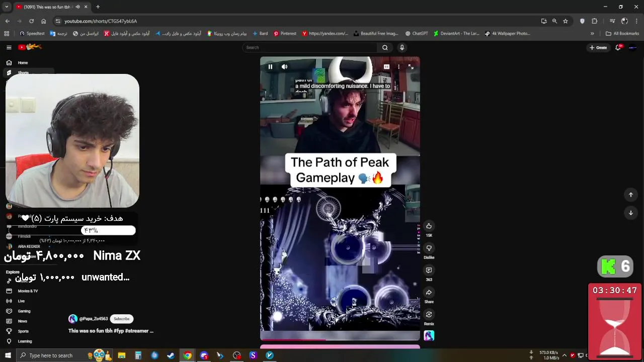
Task: Share this Short
Action: (x=429, y=293)
